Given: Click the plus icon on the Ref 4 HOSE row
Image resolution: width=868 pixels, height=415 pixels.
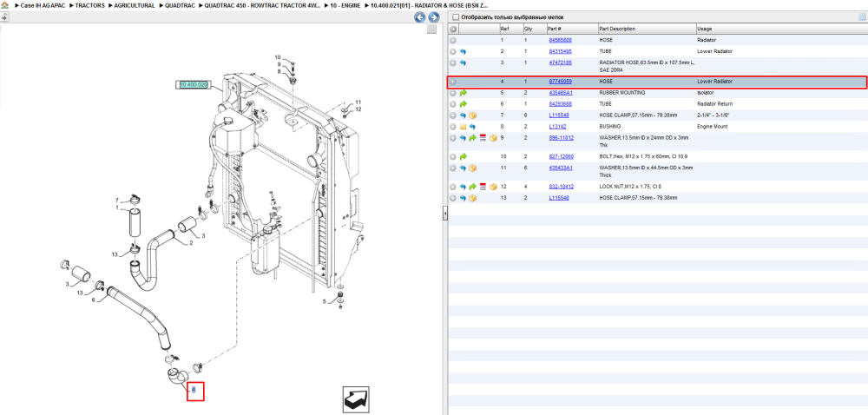Looking at the screenshot, I should [453, 82].
